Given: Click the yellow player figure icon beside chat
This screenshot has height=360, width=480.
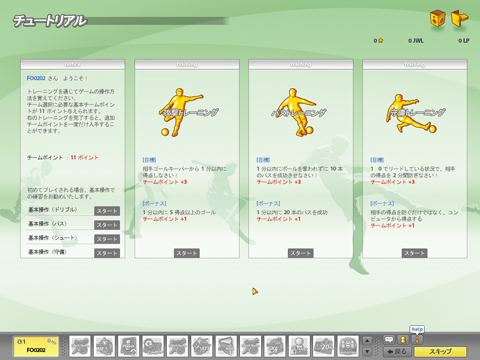Looking at the screenshot, I should click(403, 340).
